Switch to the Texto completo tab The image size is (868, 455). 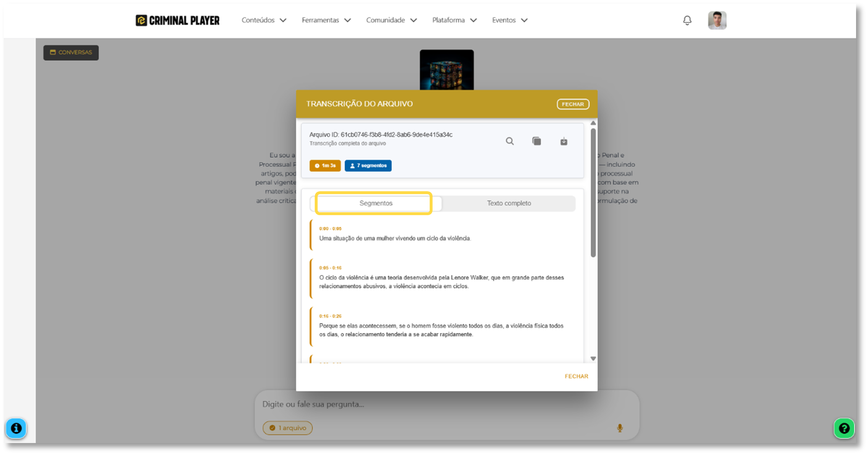tap(509, 203)
